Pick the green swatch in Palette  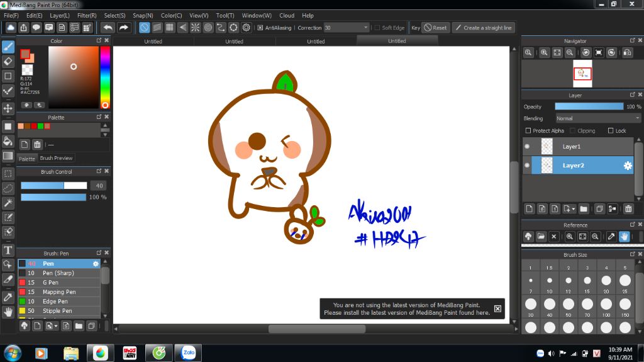point(40,126)
